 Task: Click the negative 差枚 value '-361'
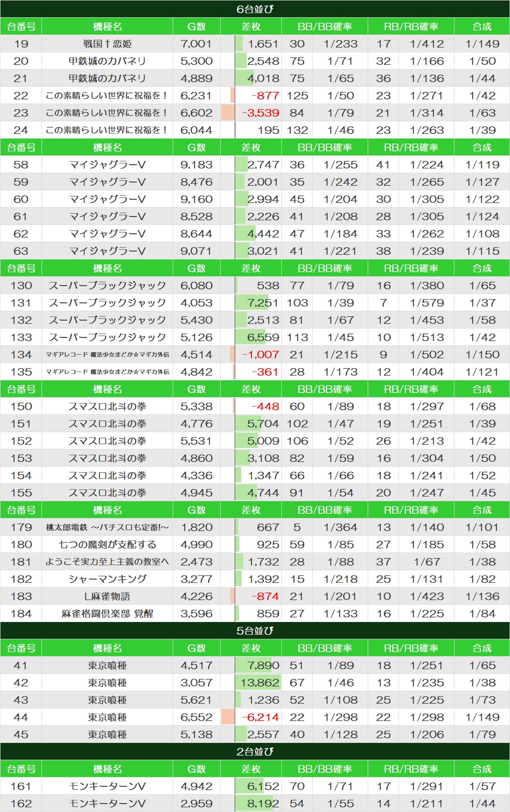coord(265,372)
